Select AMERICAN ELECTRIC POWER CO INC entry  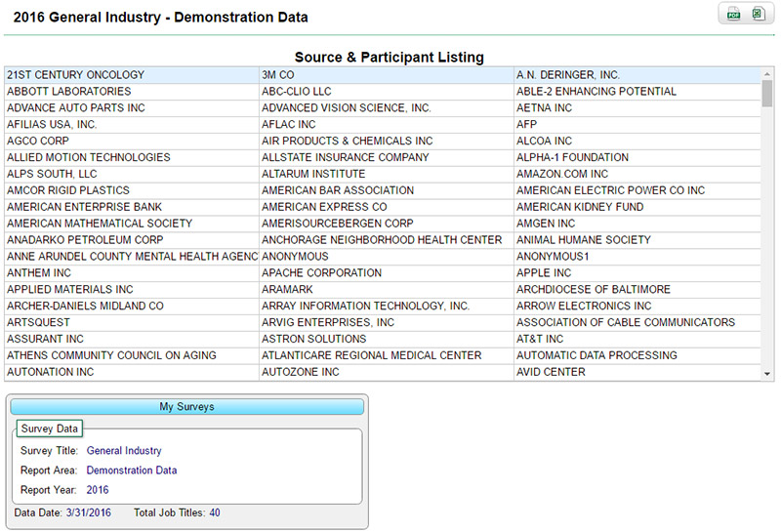pos(637,189)
